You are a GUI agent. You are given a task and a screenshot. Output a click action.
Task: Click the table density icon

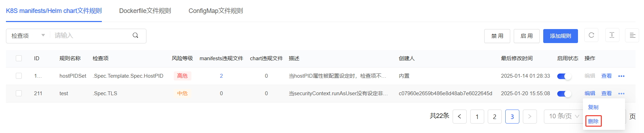click(612, 35)
